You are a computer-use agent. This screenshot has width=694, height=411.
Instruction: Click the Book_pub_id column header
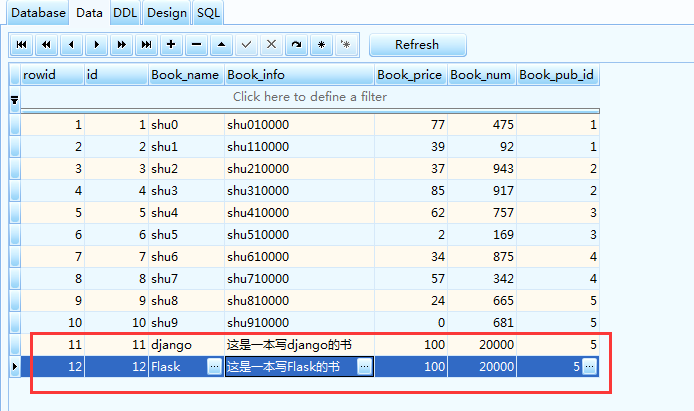click(558, 75)
